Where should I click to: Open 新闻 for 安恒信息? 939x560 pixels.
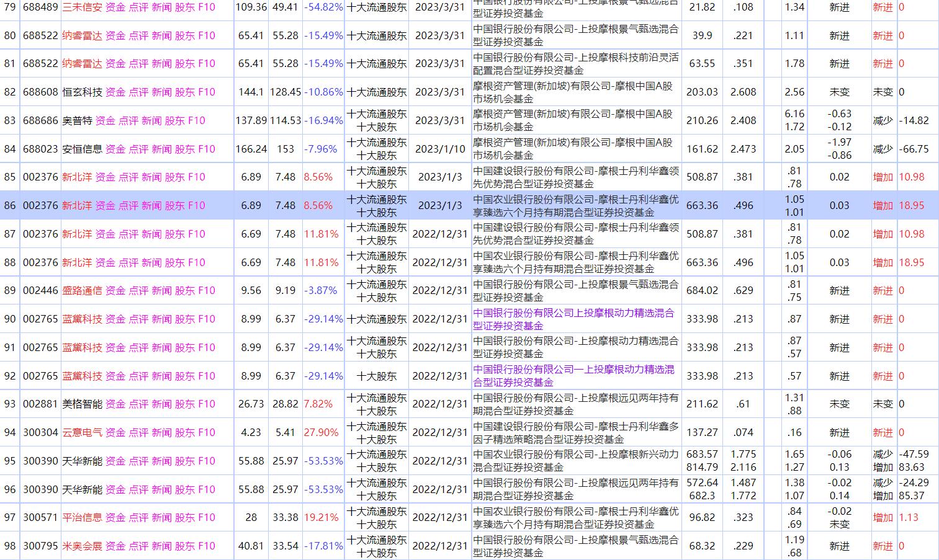(161, 149)
